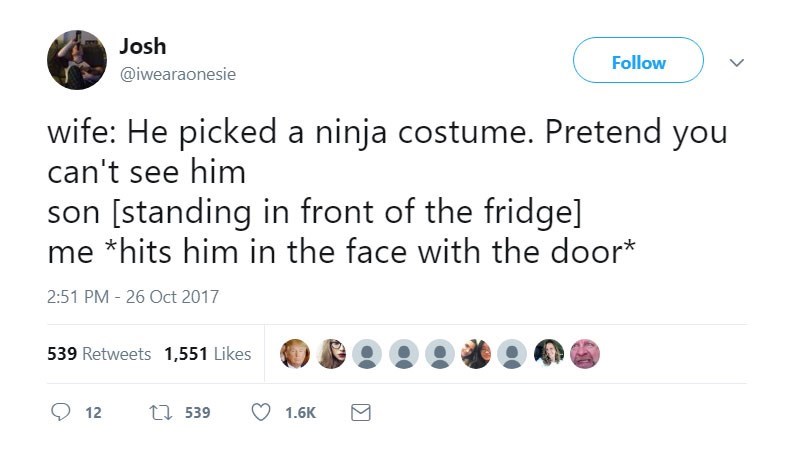792x456 pixels.
Task: Click the first gray default liker avatar
Action: [367, 354]
